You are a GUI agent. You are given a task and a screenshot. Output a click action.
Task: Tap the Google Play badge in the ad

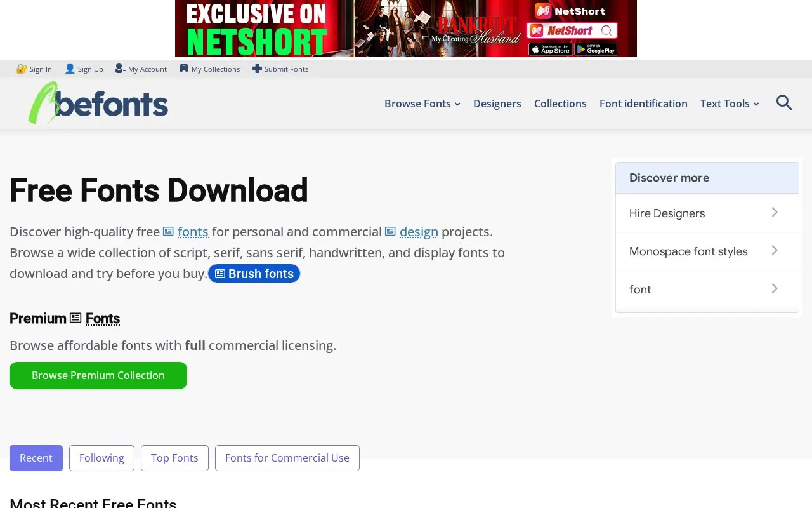point(596,50)
